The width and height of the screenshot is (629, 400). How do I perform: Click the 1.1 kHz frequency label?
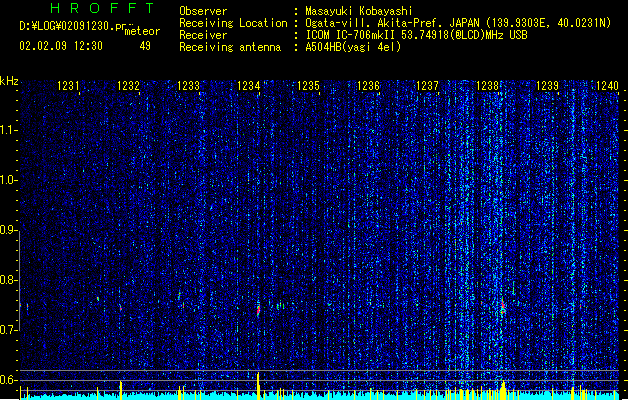click(8, 130)
